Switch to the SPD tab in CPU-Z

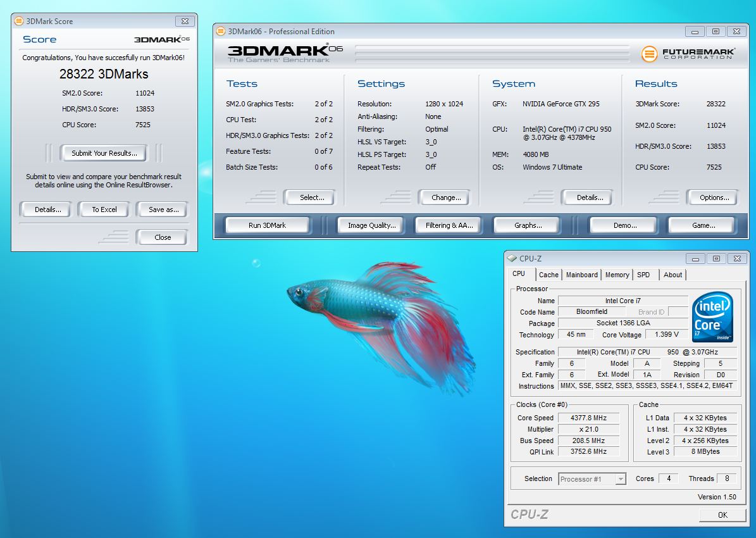[643, 275]
